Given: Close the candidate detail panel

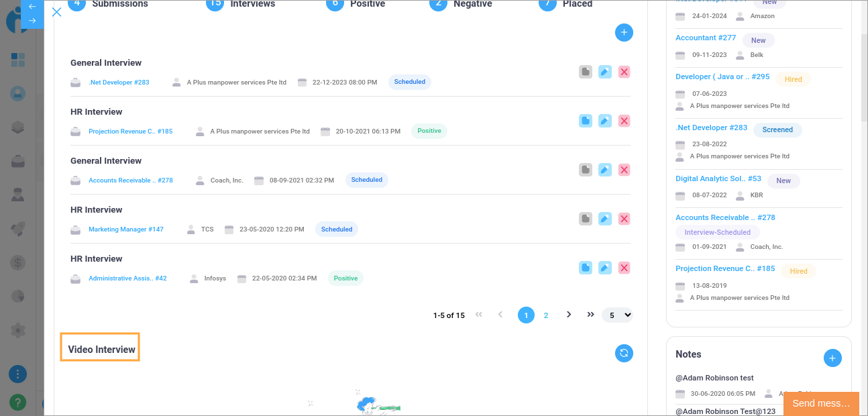Looking at the screenshot, I should pos(57,12).
